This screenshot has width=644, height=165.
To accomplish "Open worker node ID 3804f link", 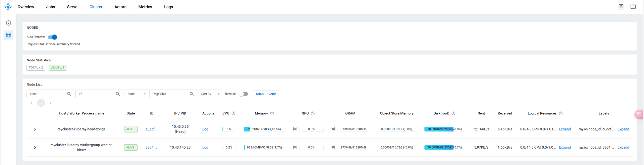I will [x=151, y=147].
